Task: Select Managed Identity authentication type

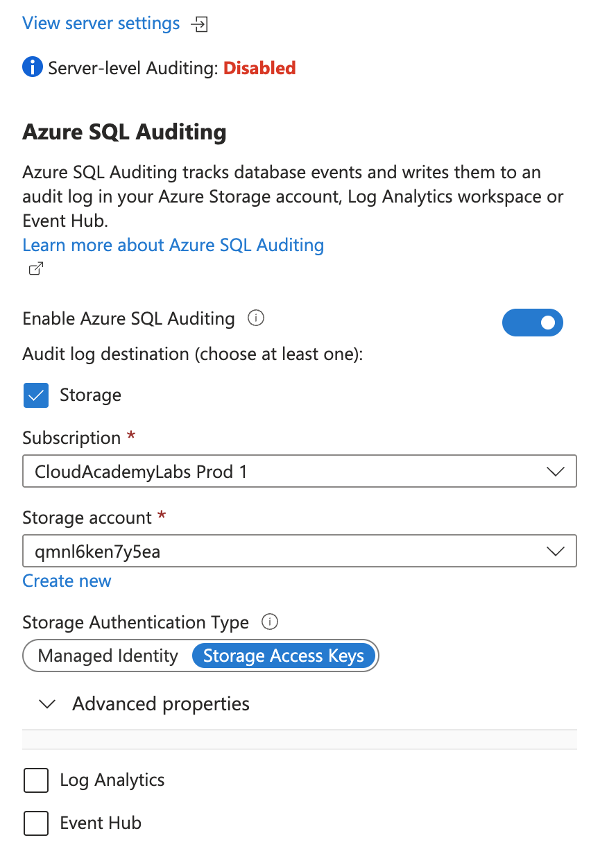Action: [108, 656]
